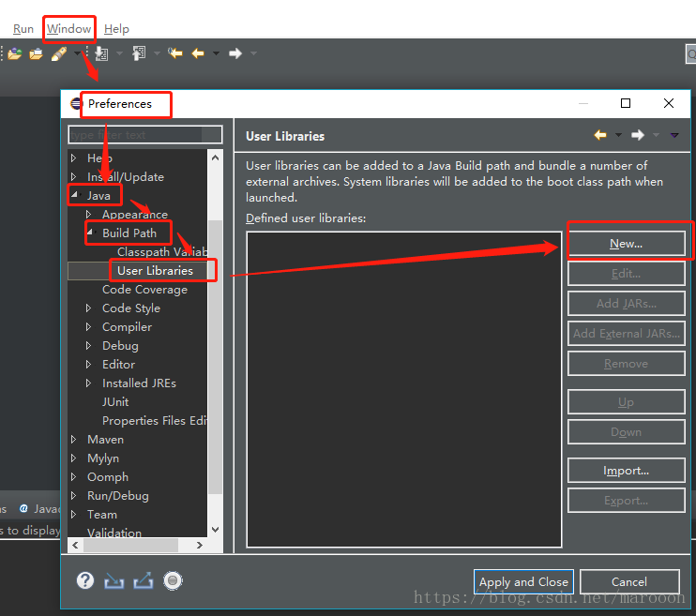Screen dimensions: 696x616
Task: Click the pencil highlighter toolbar icon
Action: coord(59,53)
